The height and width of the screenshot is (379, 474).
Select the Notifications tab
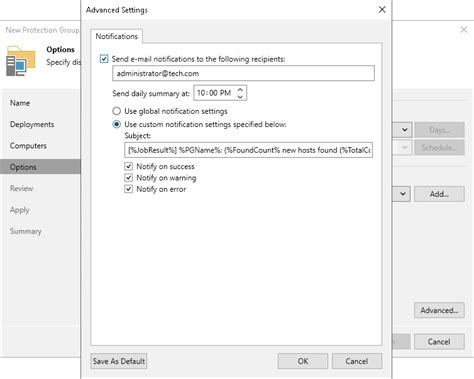point(117,36)
